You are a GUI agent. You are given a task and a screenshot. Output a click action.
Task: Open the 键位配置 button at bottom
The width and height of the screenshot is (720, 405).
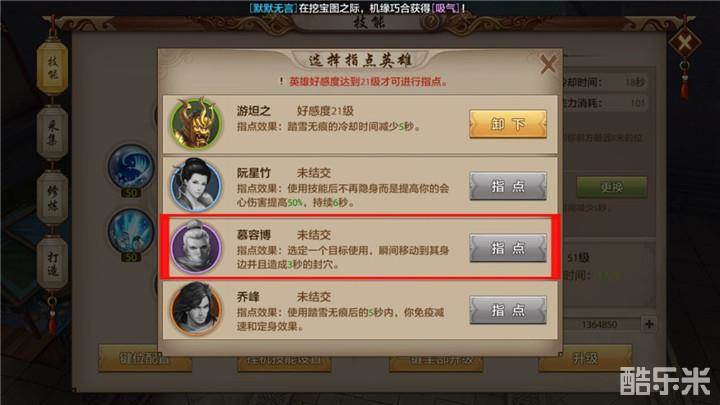145,358
